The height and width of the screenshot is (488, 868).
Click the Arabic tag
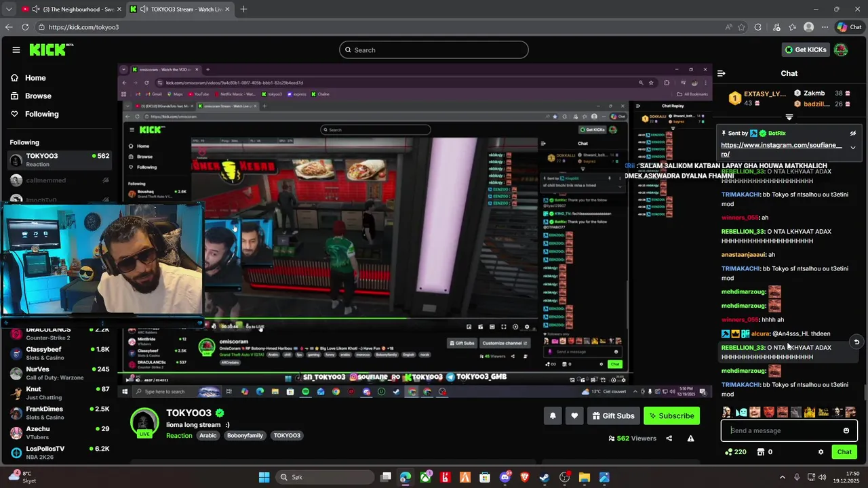pyautogui.click(x=208, y=436)
